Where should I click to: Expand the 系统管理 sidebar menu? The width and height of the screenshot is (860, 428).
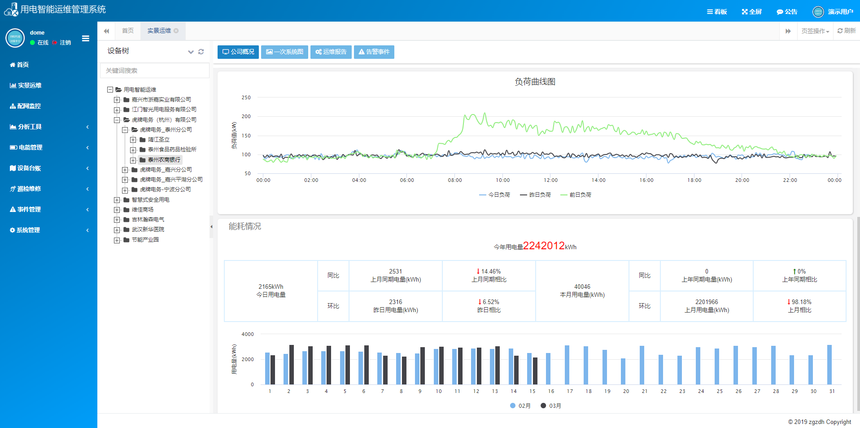[48, 230]
